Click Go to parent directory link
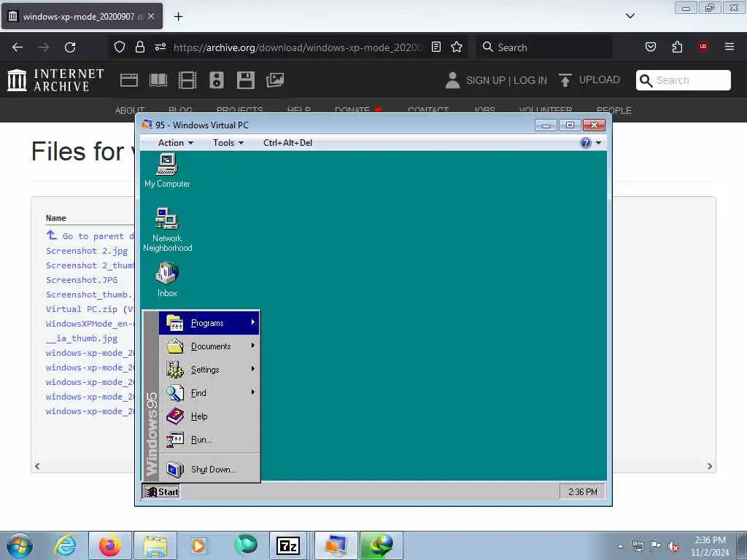Viewport: 747px width, 560px height. pyautogui.click(x=90, y=236)
